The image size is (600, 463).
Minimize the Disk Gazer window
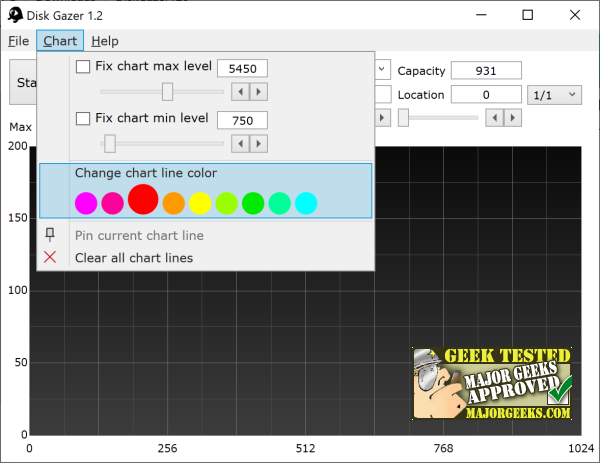[481, 15]
